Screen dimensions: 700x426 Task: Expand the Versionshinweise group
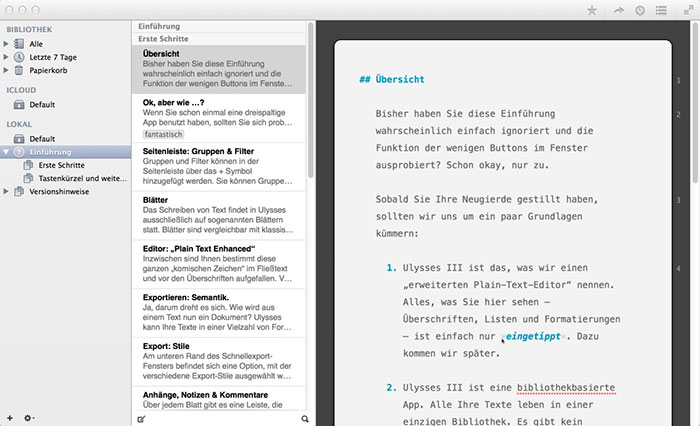click(6, 191)
